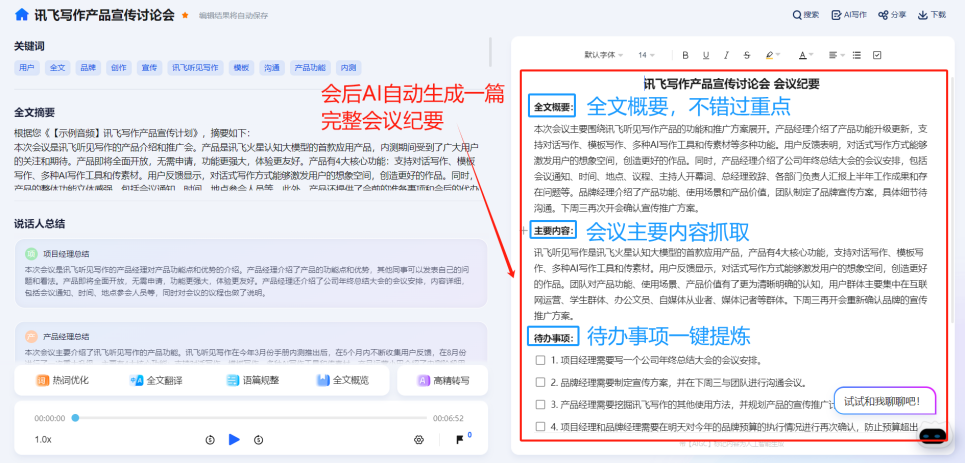
Task: Open 全文翻译 full-text translation
Action: pyautogui.click(x=156, y=380)
